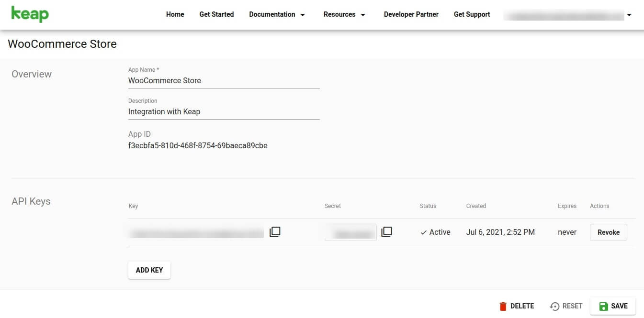Click the red trash icon next to DELETE

[503, 306]
